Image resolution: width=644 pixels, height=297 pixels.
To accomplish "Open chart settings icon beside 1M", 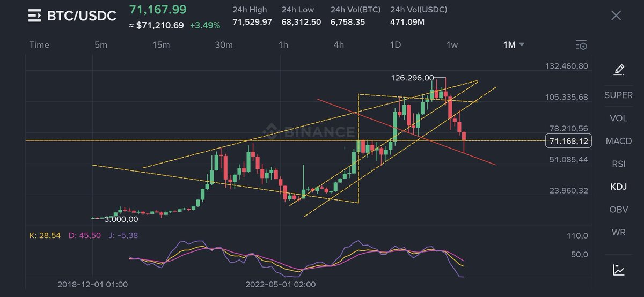I will point(581,45).
